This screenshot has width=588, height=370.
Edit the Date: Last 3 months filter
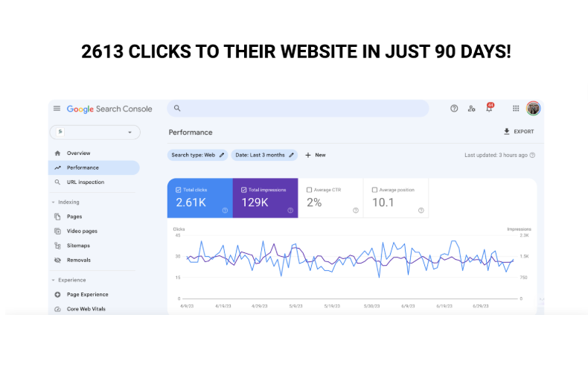coord(263,155)
